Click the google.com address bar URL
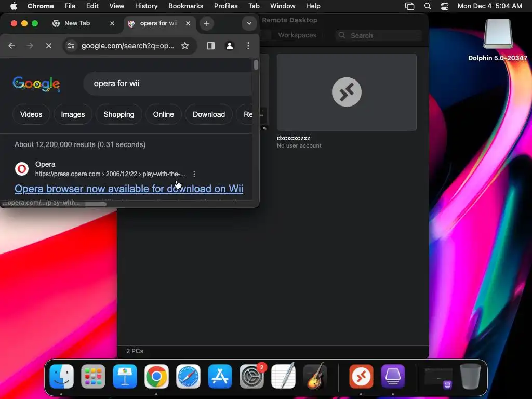Image resolution: width=532 pixels, height=399 pixels. 128,46
